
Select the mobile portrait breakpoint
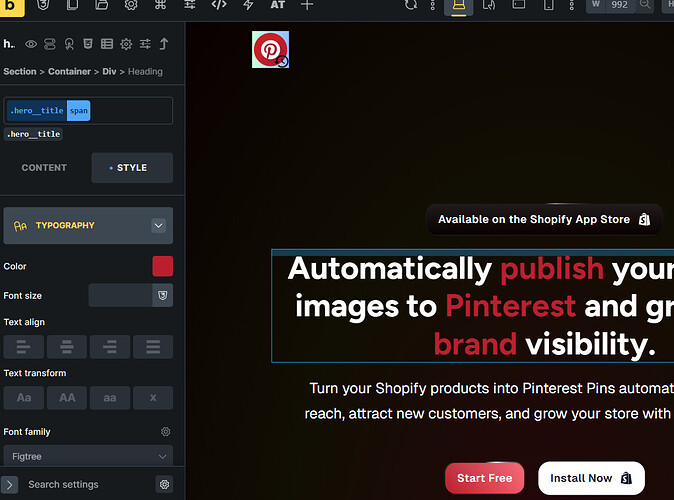548,5
